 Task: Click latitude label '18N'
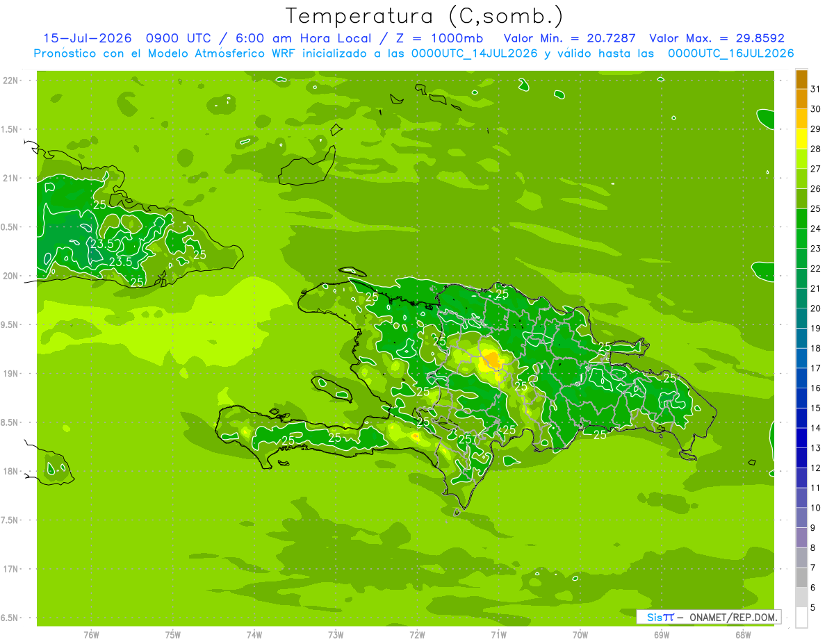click(x=10, y=471)
